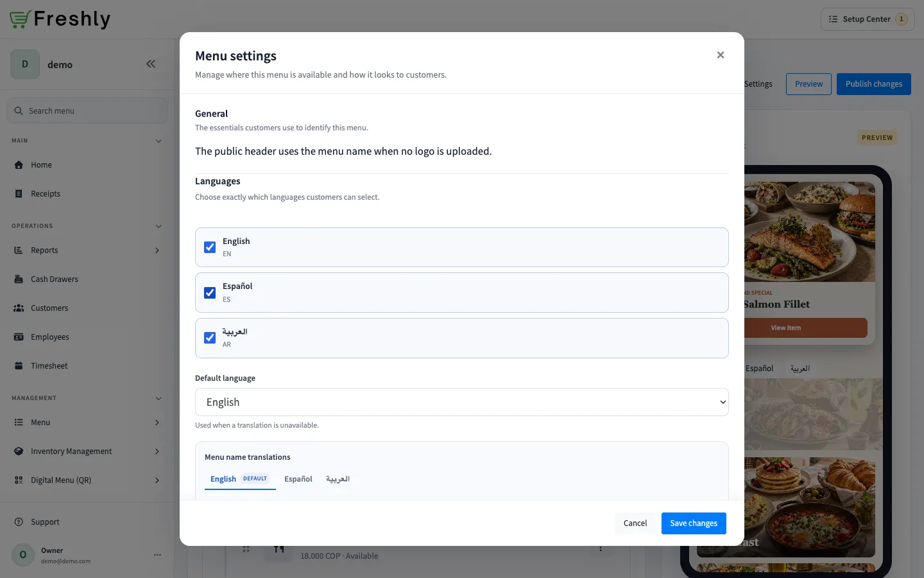Click the Preview button

point(809,84)
